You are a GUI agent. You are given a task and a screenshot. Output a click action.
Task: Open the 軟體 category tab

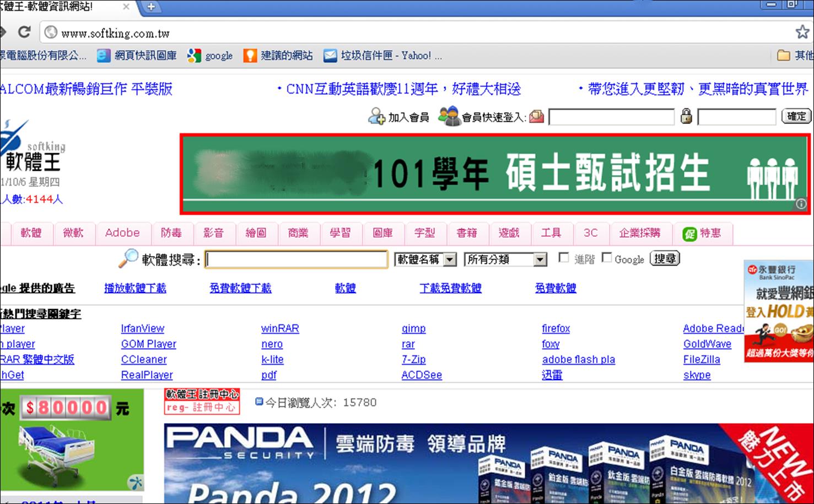coord(31,233)
